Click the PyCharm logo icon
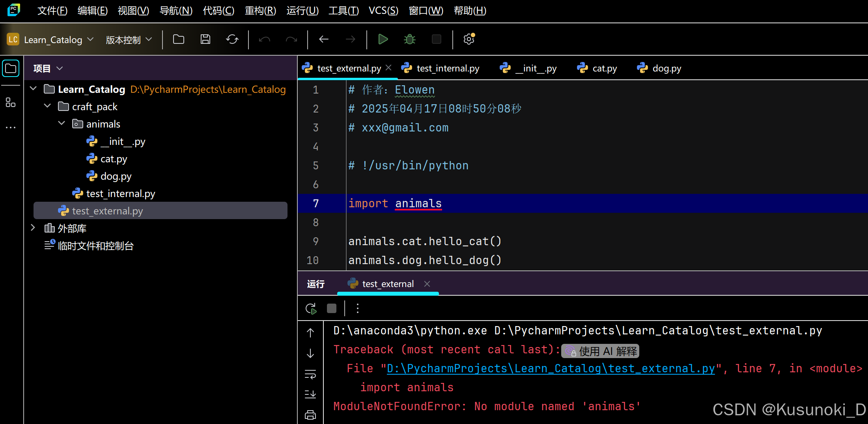868x424 pixels. (x=13, y=10)
